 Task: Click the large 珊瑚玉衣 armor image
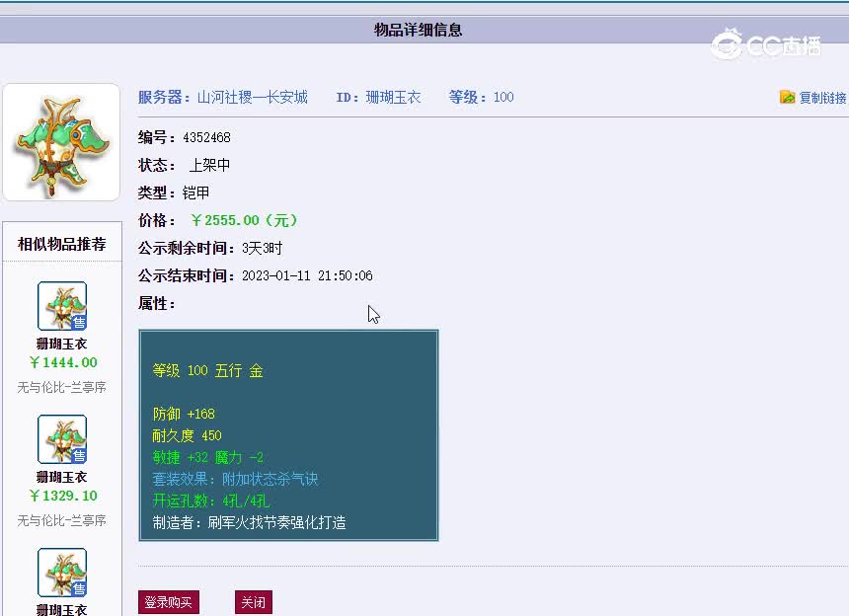(x=61, y=142)
